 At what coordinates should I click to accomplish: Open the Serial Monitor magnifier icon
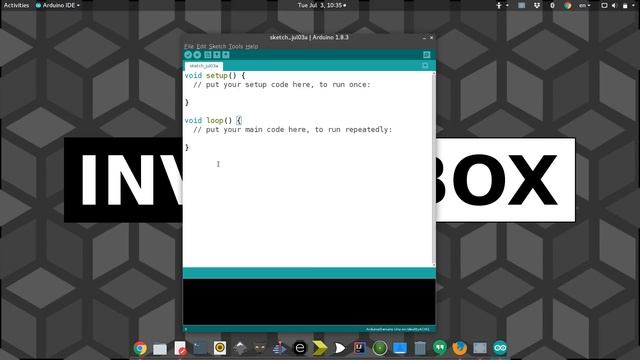[427, 55]
